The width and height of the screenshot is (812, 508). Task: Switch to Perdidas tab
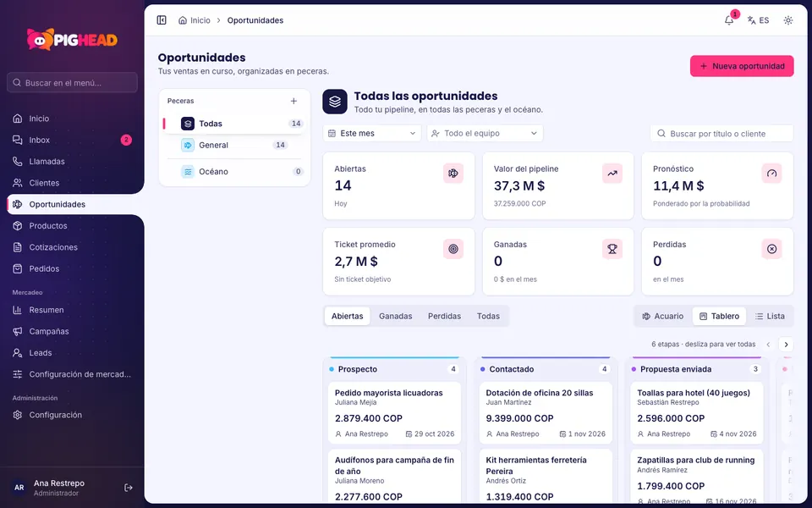(x=444, y=316)
